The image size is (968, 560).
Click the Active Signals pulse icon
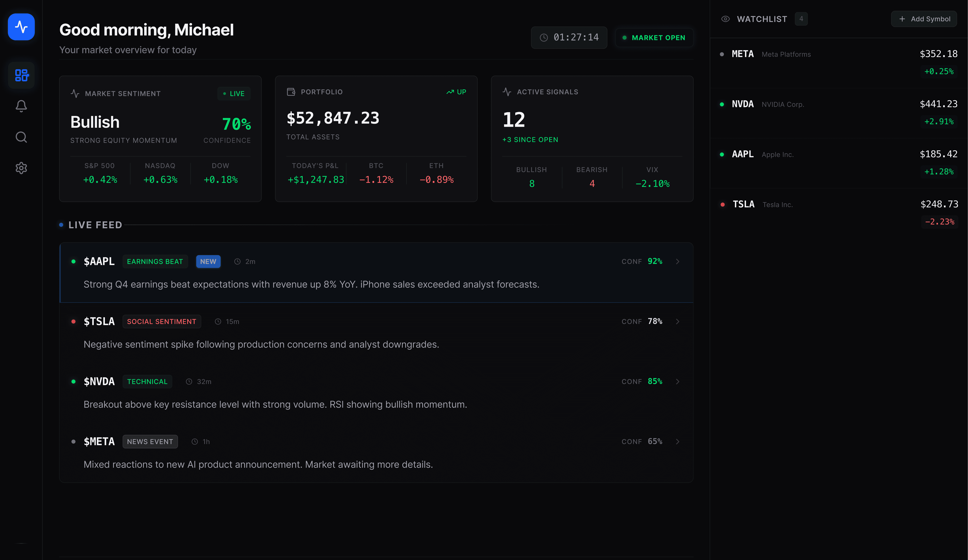pos(507,92)
